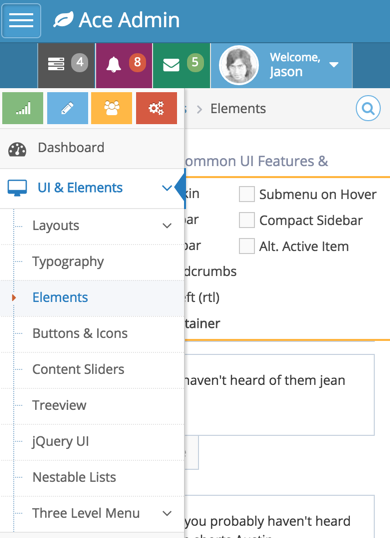Select the Elements submenu item
The image size is (390, 538).
click(92, 297)
